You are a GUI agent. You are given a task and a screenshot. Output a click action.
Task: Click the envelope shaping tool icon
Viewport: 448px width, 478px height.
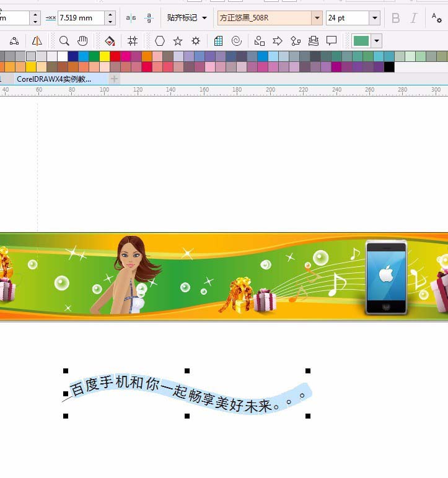[14, 41]
